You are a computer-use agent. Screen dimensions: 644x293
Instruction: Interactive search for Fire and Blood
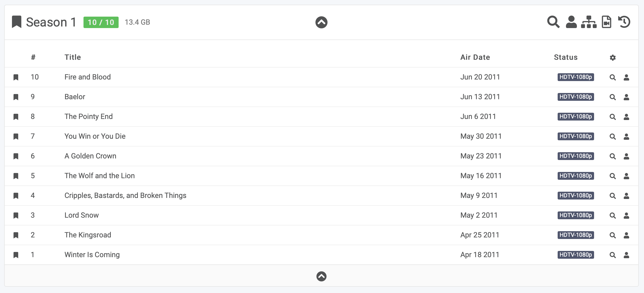(627, 77)
